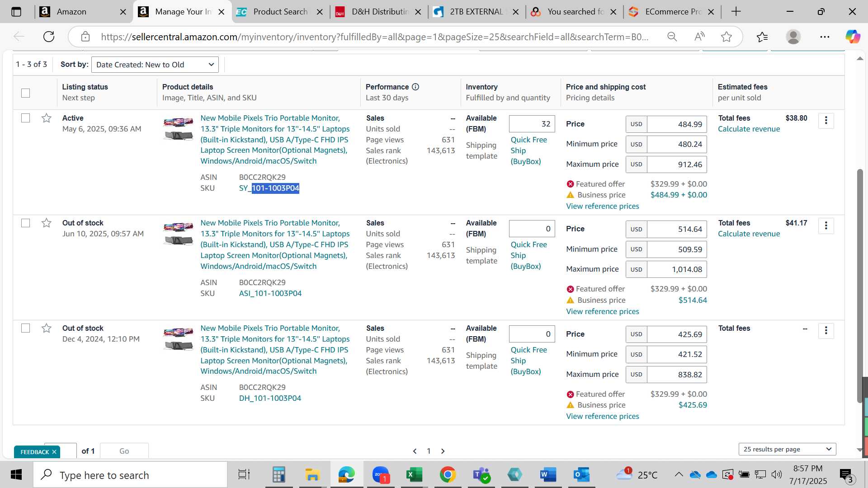Viewport: 868px width, 488px height.
Task: Launch Copilot from the Edge toolbar
Action: click(853, 37)
